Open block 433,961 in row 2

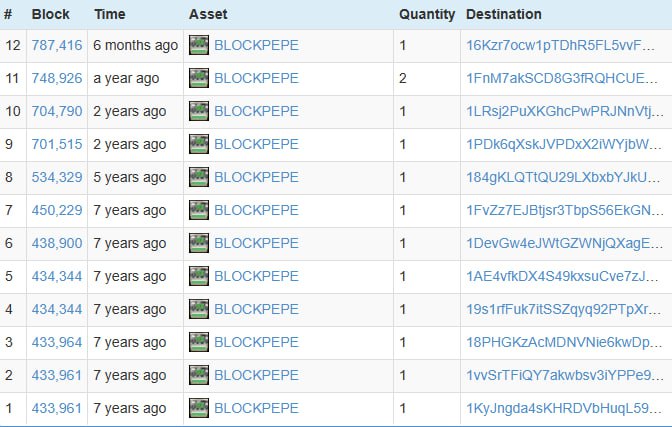[57, 375]
